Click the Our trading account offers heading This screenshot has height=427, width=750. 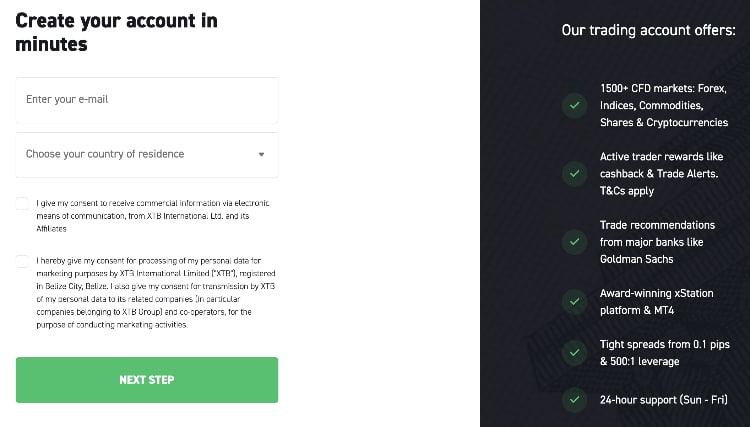(x=648, y=30)
